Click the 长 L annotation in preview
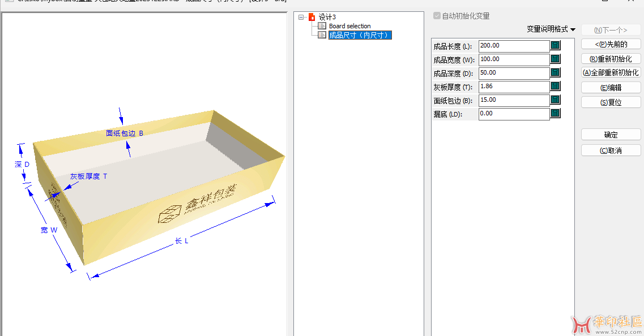This screenshot has width=644, height=336. click(x=182, y=241)
